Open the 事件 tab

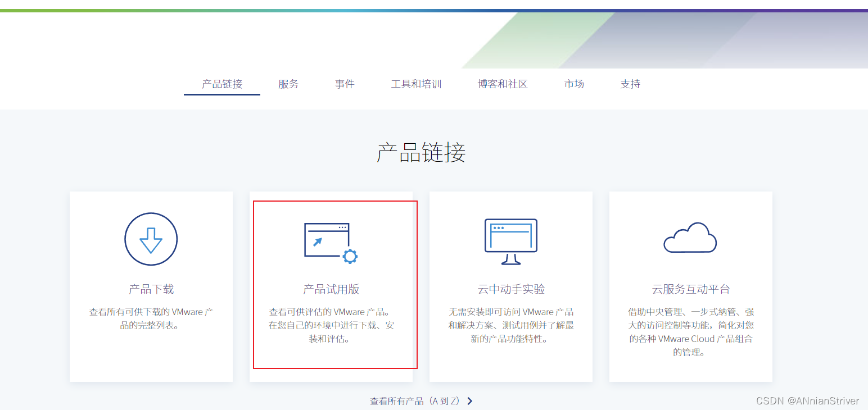(x=345, y=84)
